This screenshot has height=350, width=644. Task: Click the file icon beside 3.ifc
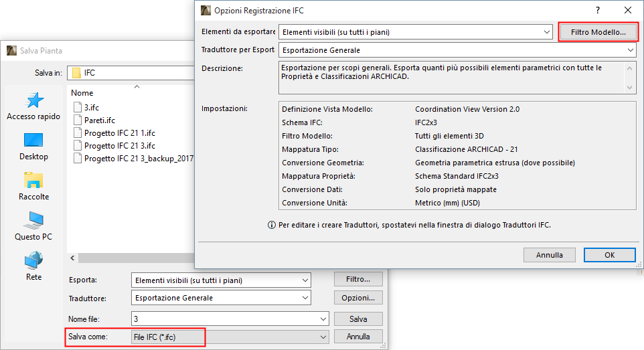click(78, 107)
